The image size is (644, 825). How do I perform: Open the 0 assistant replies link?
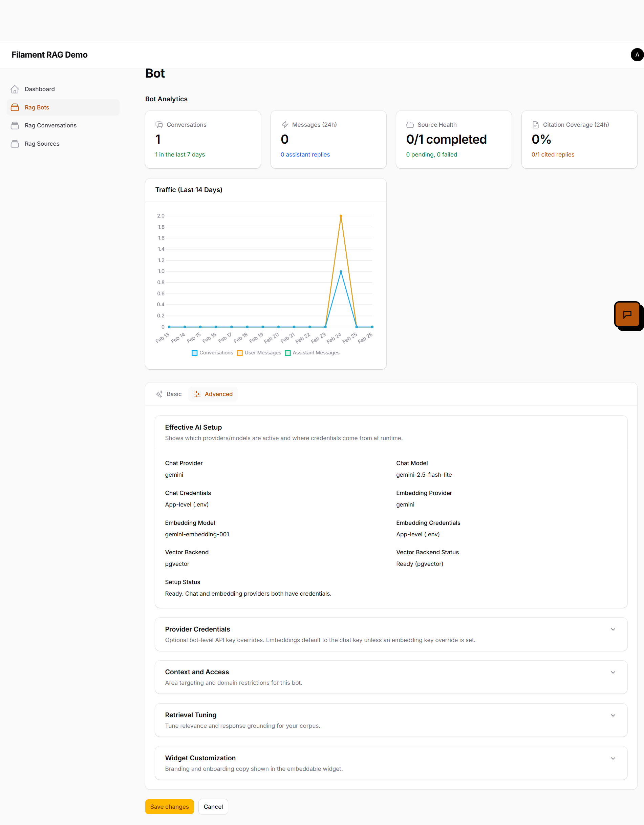[x=305, y=154]
